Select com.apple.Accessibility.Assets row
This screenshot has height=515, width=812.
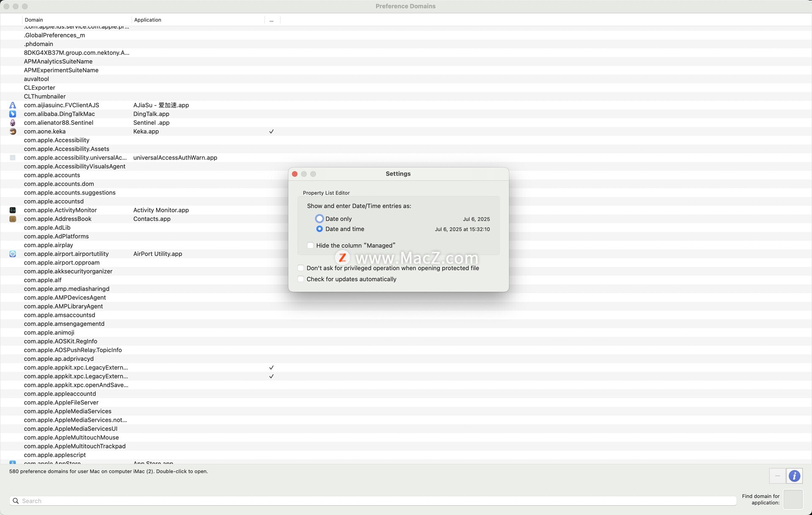[406, 149]
